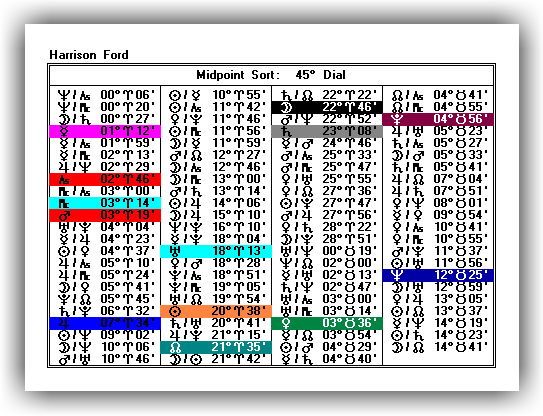Viewport: 543px width, 416px height.
Task: Click Sun/Venus midpoint at 04° Aries 37'
Action: click(x=105, y=251)
